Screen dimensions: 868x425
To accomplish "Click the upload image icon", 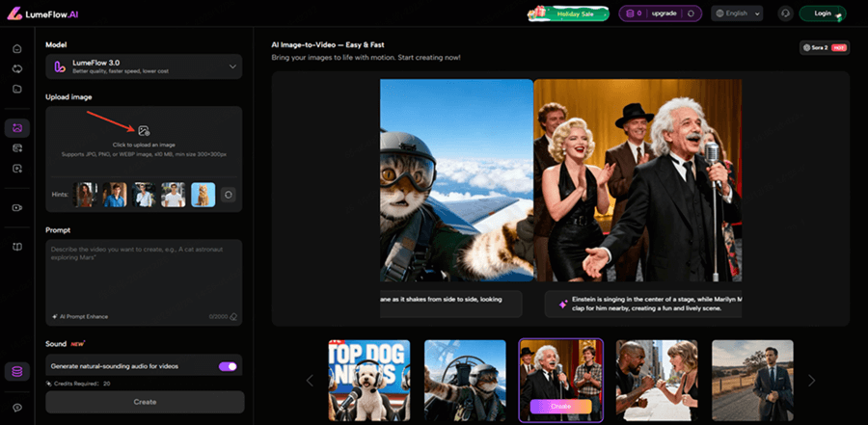I will [144, 130].
